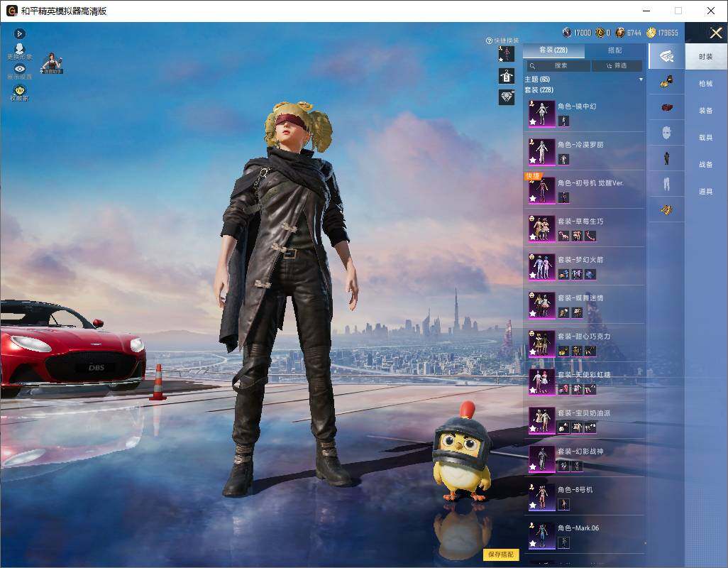
Task: Close the wardrobe panel with the X
Action: [715, 33]
